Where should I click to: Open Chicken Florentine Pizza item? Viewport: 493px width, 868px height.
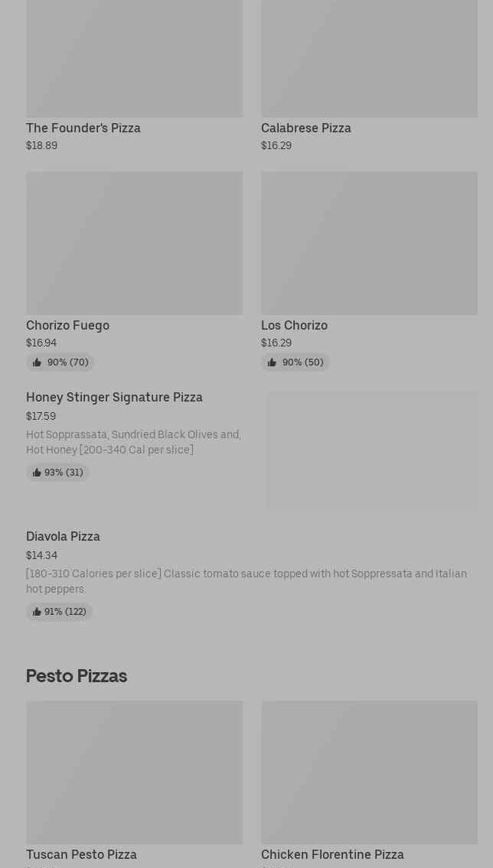click(332, 854)
